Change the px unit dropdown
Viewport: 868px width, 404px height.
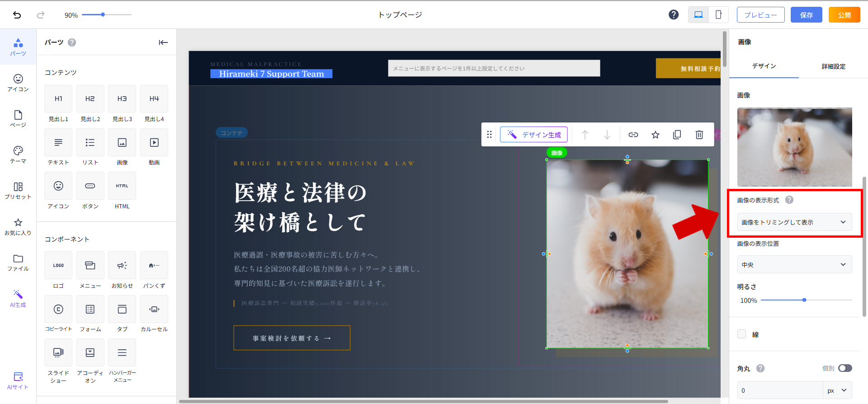(837, 390)
